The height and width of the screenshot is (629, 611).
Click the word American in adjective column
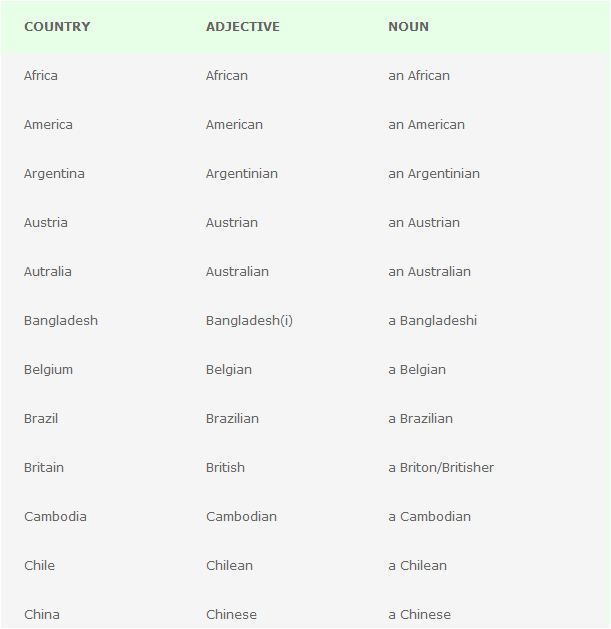click(234, 125)
